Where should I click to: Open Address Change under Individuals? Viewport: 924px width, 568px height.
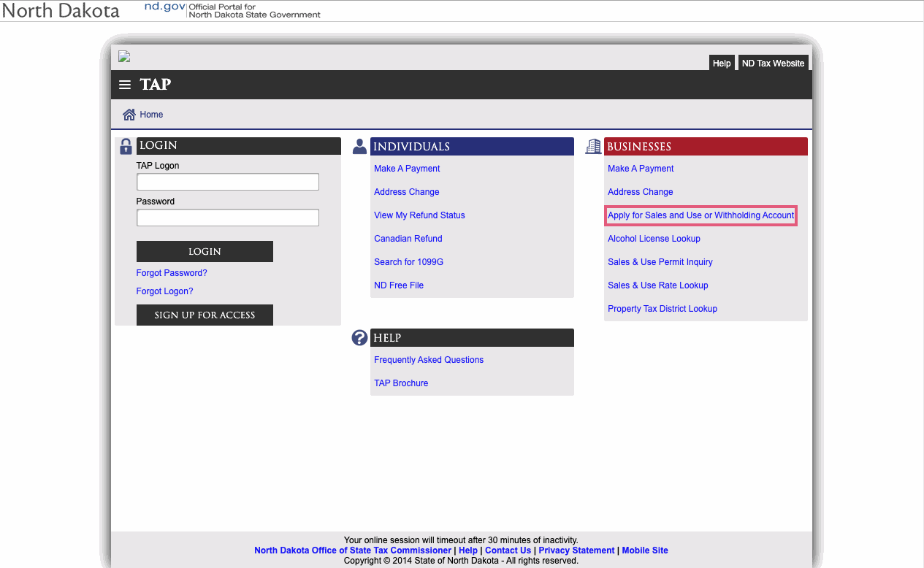pyautogui.click(x=407, y=192)
